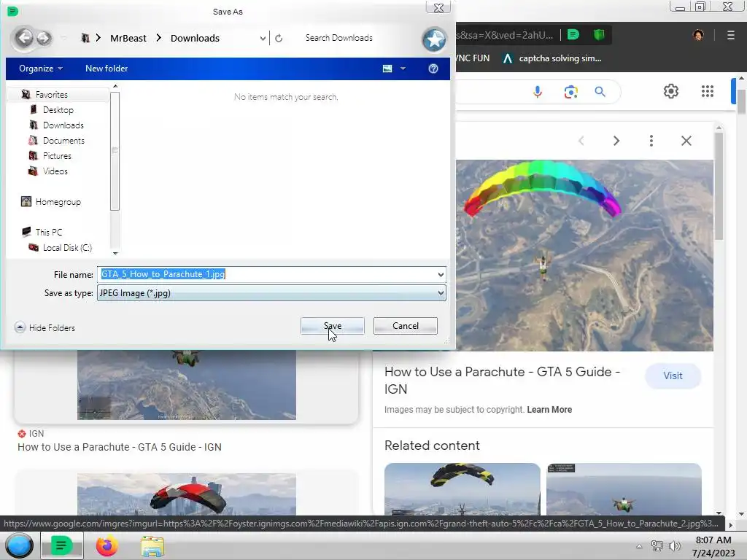This screenshot has height=560, width=747.
Task: Expand the view options dropdown arrow
Action: [x=403, y=69]
